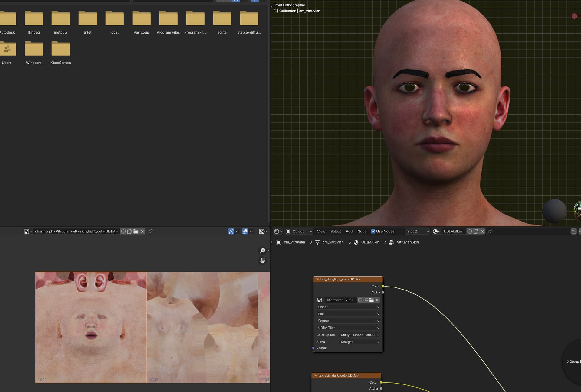Open the Add menu in node editor
The image size is (581, 392).
tap(349, 231)
